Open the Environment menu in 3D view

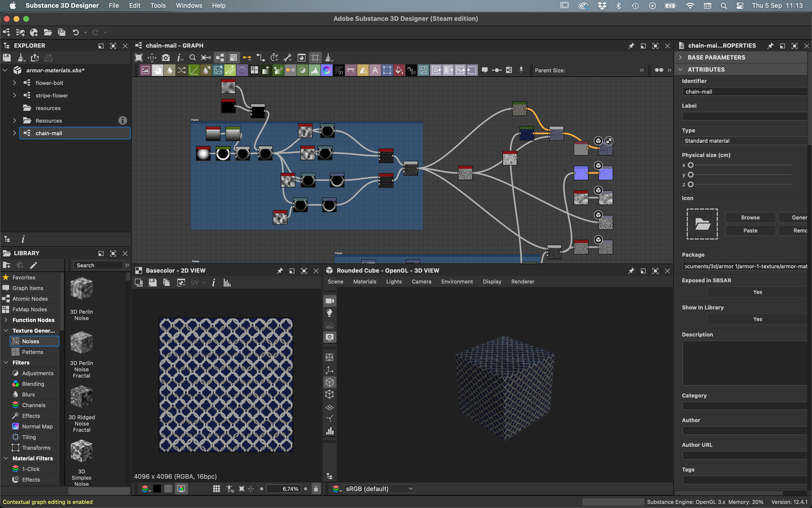click(457, 282)
